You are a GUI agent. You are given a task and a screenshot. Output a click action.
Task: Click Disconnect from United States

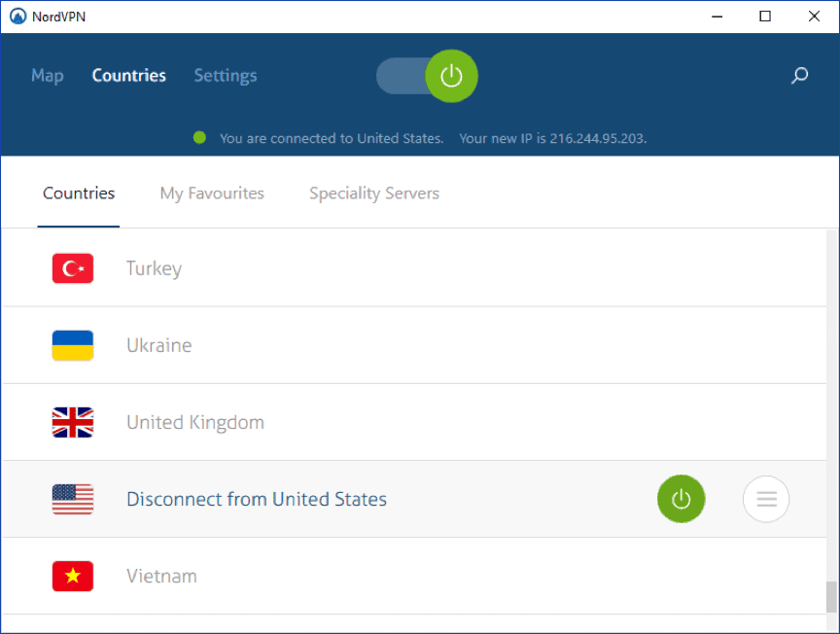click(257, 499)
